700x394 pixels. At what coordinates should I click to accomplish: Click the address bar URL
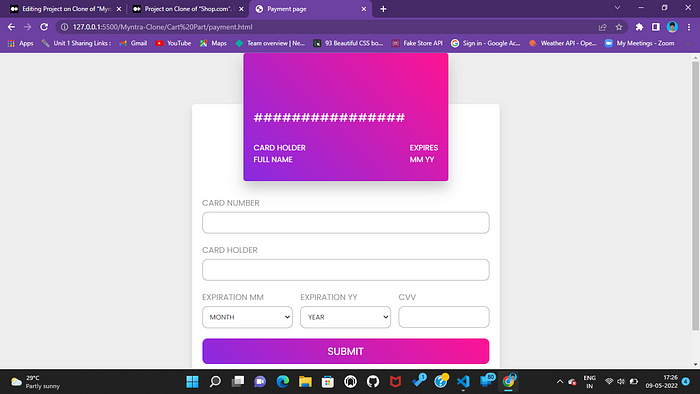pyautogui.click(x=162, y=27)
